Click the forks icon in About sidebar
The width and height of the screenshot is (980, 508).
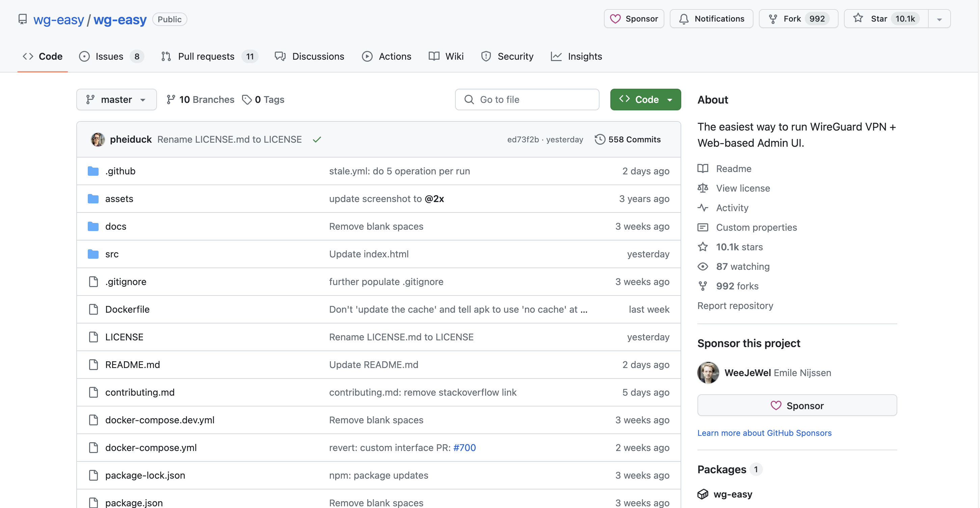point(703,286)
